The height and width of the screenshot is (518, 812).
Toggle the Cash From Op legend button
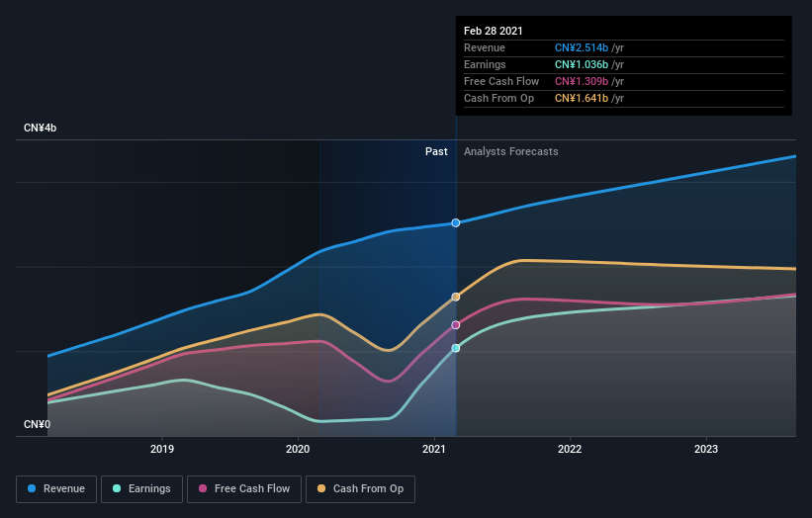[x=360, y=489]
